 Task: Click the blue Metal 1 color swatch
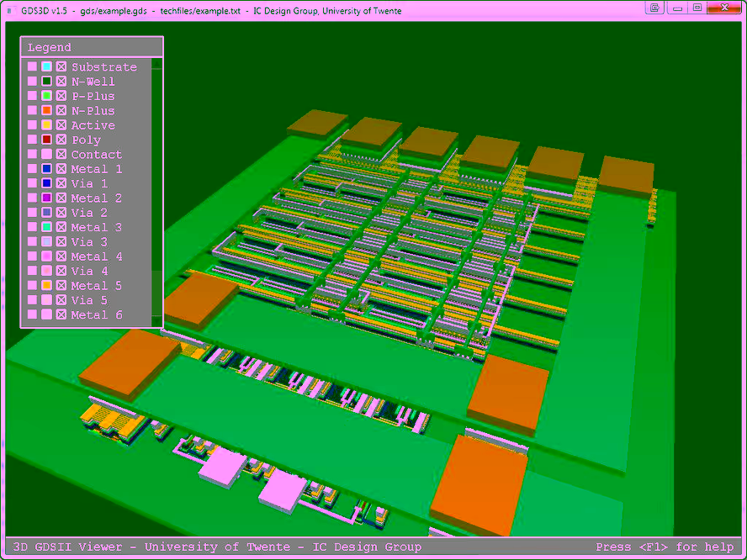[46, 168]
